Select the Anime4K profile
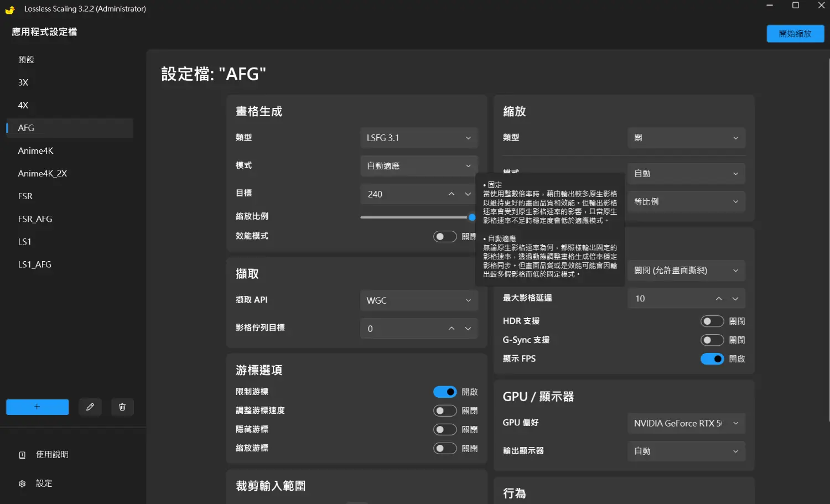The image size is (830, 504). pos(36,151)
